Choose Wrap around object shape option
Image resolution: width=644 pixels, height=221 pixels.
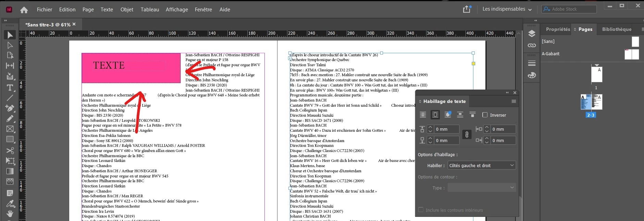[x=447, y=115]
